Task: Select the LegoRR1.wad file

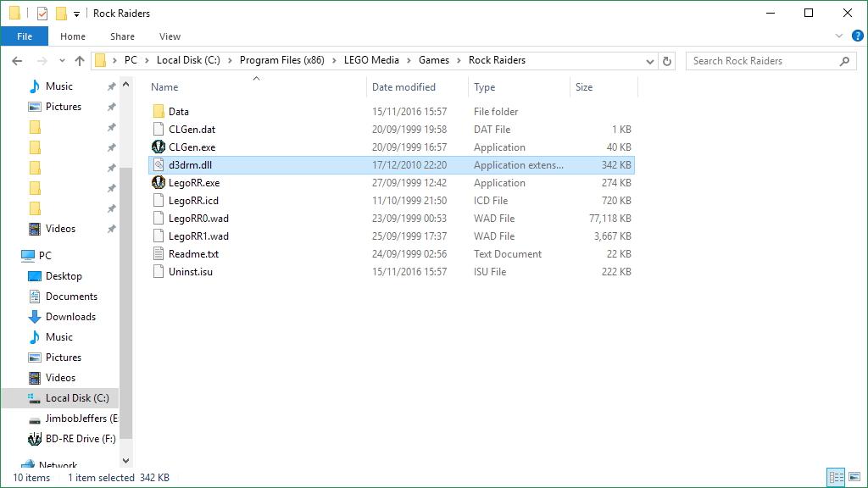Action: tap(392, 236)
